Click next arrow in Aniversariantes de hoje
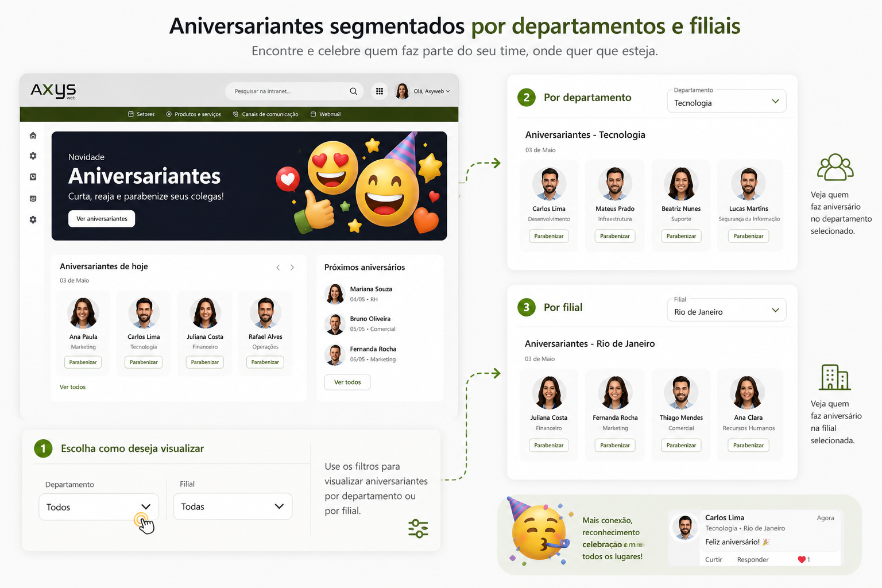The image size is (882, 588). [x=292, y=268]
